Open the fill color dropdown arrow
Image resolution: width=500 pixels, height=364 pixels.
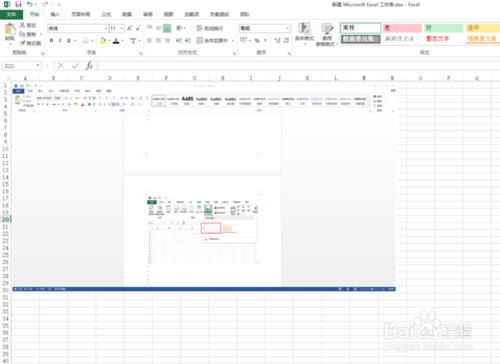(x=109, y=41)
